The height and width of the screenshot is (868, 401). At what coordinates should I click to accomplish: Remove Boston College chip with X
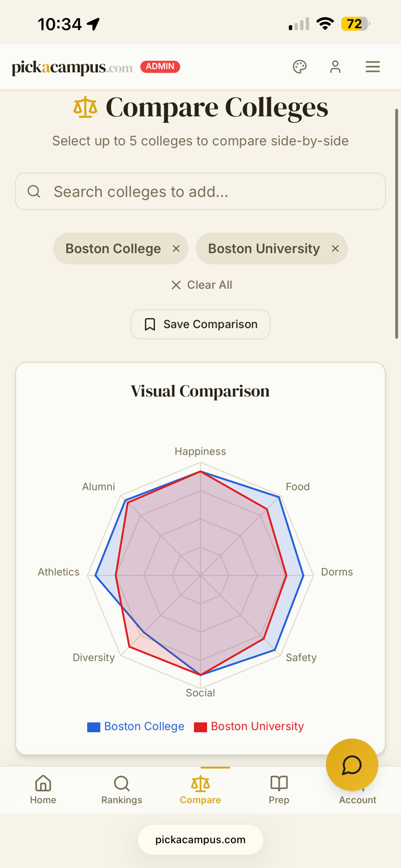(176, 249)
